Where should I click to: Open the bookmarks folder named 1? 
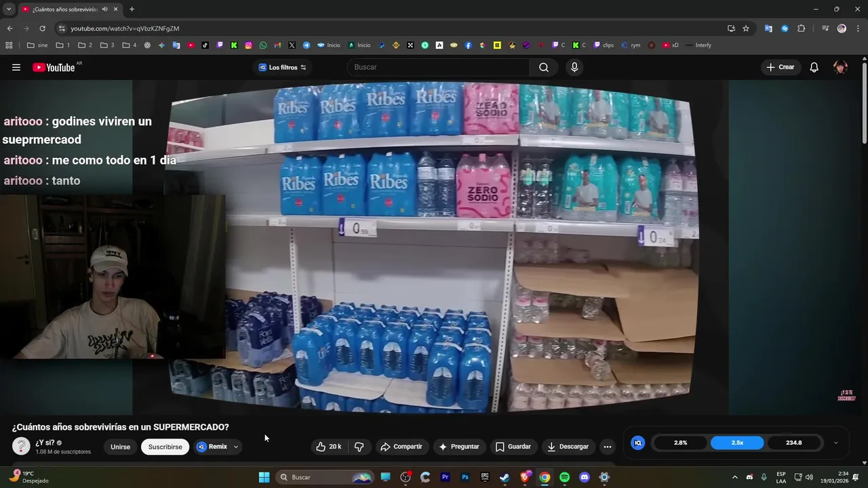click(x=63, y=45)
